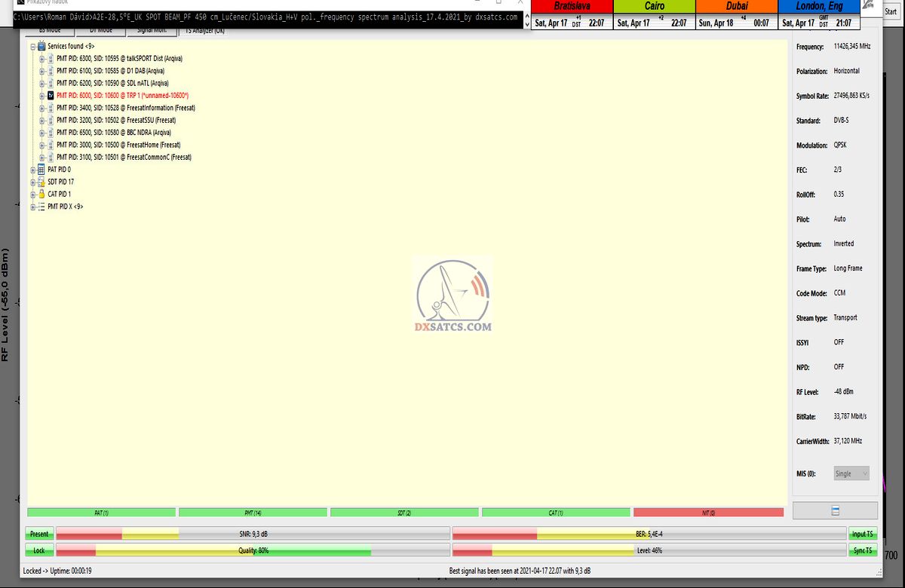Switch to the Signal Mon. tab
This screenshot has height=588, width=905.
152,31
